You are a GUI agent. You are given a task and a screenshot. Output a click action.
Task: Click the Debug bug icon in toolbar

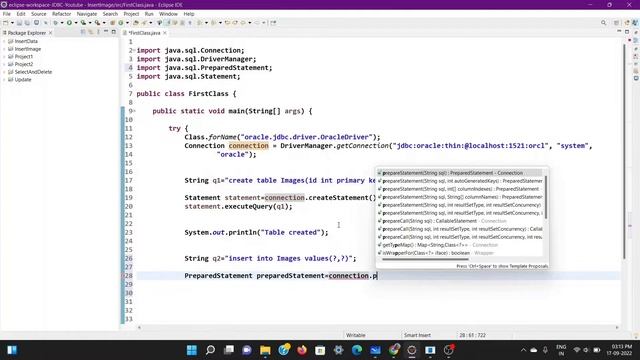pyautogui.click(x=56, y=23)
